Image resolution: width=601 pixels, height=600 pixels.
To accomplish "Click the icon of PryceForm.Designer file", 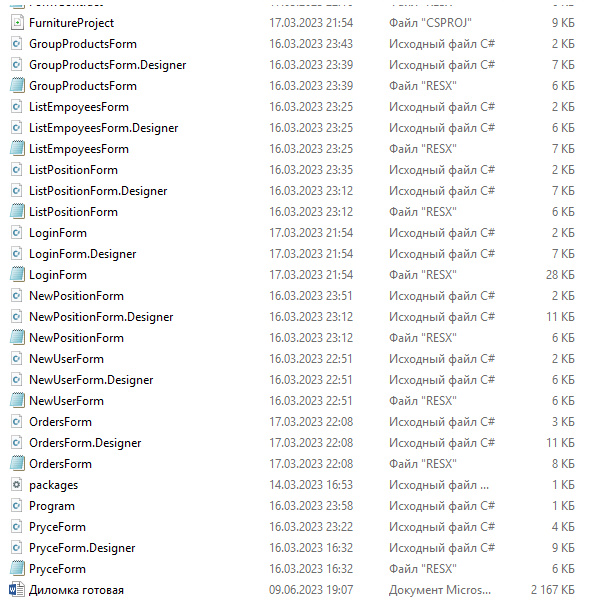I will [x=16, y=548].
